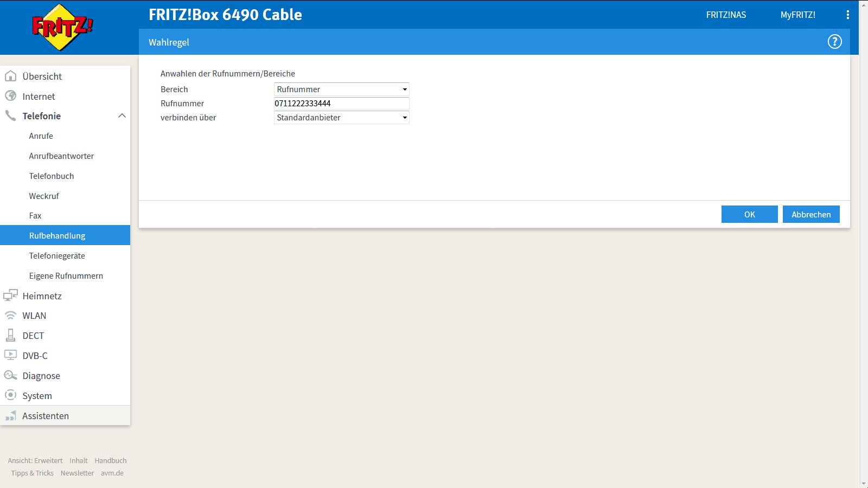The width and height of the screenshot is (868, 488).
Task: Click the Handbuch footer link
Action: 111,460
